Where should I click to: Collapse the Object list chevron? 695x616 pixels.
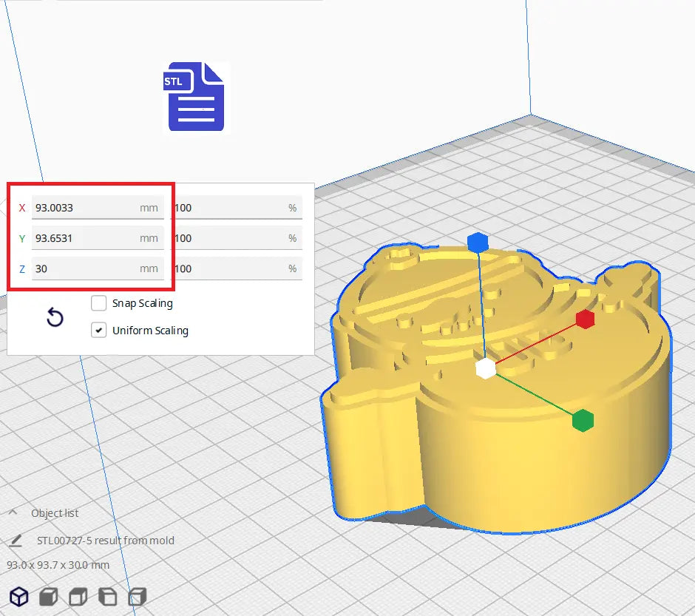(x=13, y=513)
